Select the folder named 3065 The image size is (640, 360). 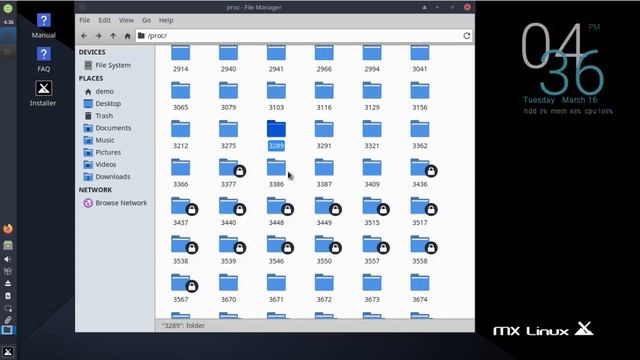(x=180, y=96)
